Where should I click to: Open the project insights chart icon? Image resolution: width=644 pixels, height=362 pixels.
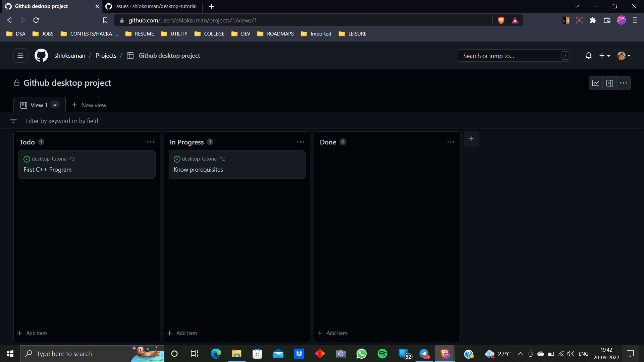click(596, 83)
